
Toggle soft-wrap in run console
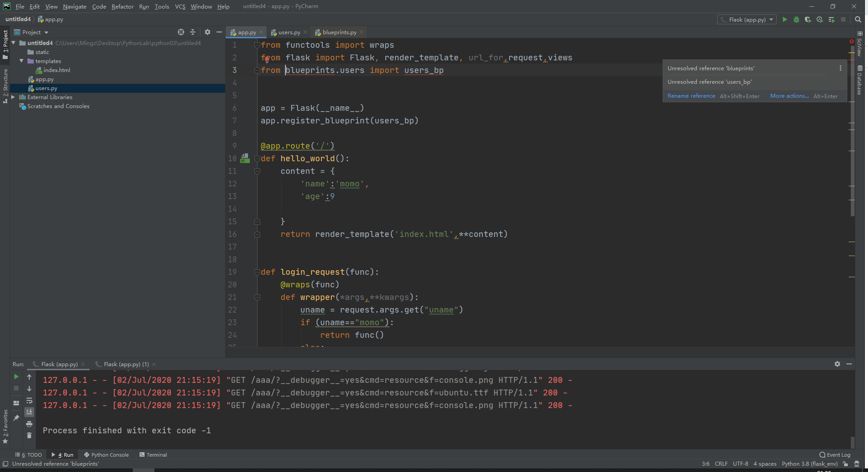click(x=29, y=400)
